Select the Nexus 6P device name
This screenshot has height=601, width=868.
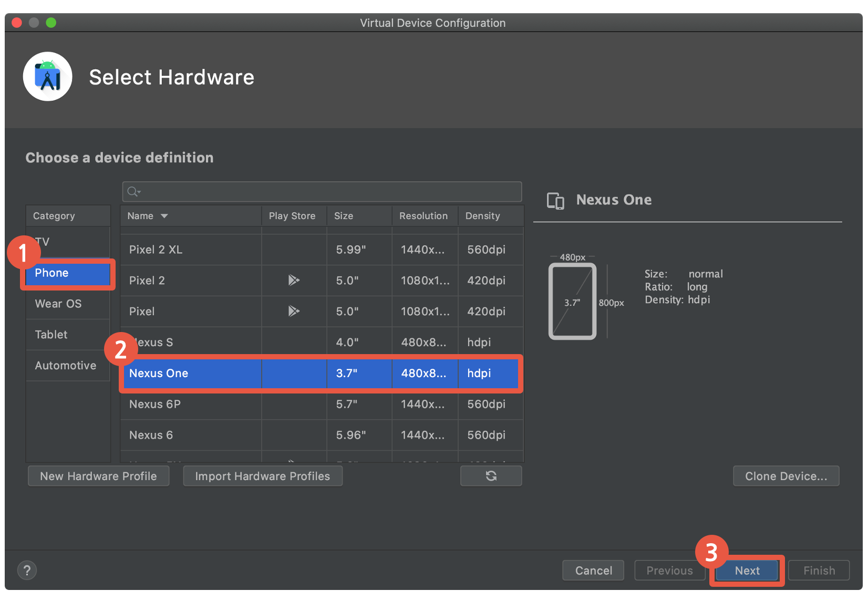click(x=155, y=405)
